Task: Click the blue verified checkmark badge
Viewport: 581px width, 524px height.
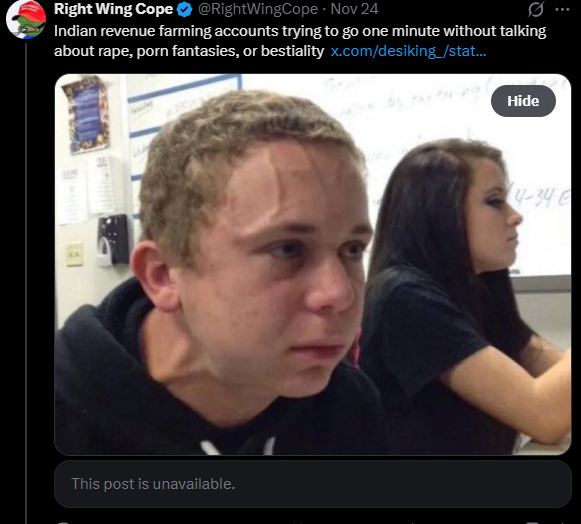Action: pyautogui.click(x=185, y=9)
